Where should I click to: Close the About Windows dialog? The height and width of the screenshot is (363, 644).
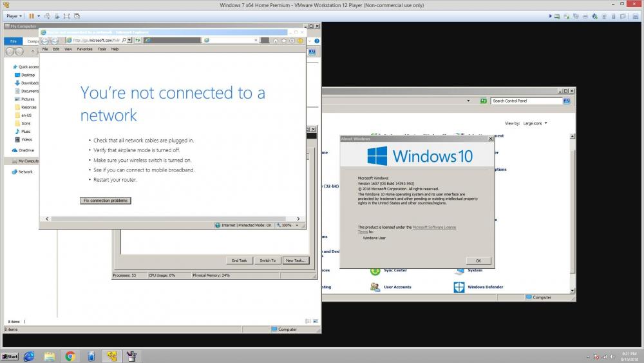click(490, 139)
